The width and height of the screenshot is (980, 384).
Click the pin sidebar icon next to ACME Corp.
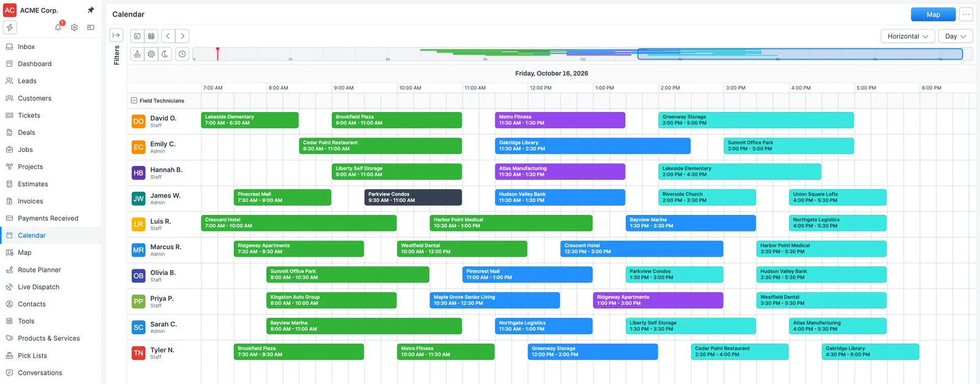click(91, 10)
